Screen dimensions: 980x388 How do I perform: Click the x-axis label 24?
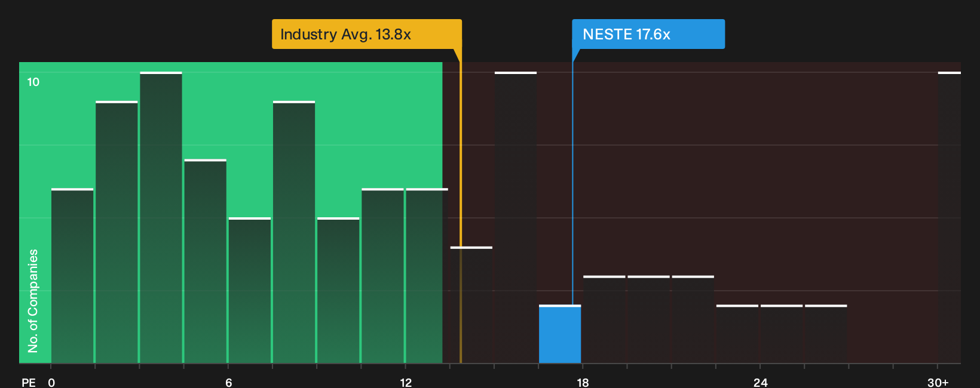tap(760, 382)
